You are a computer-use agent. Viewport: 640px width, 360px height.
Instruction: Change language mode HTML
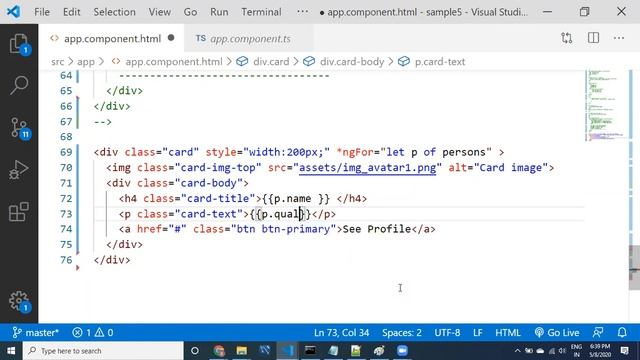coord(508,333)
